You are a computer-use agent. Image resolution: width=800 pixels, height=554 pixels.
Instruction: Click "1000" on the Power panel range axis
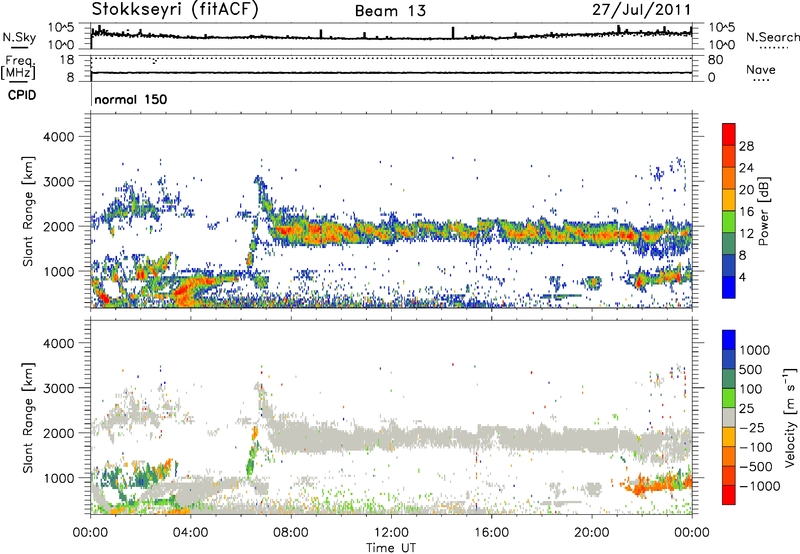pyautogui.click(x=58, y=271)
